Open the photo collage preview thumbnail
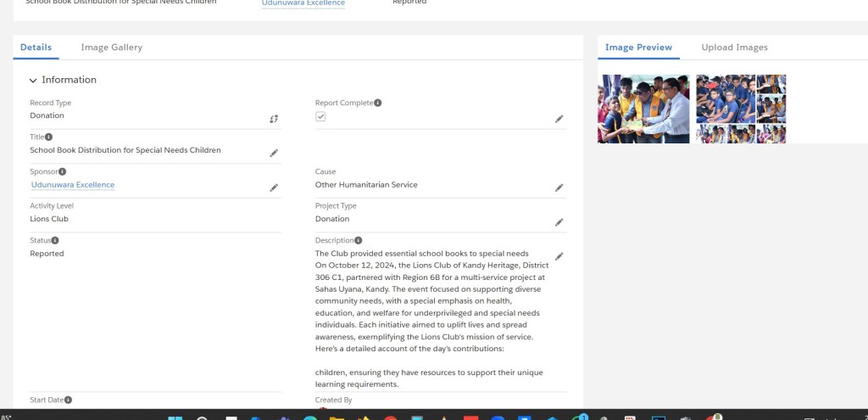Image resolution: width=868 pixels, height=420 pixels. tap(741, 109)
